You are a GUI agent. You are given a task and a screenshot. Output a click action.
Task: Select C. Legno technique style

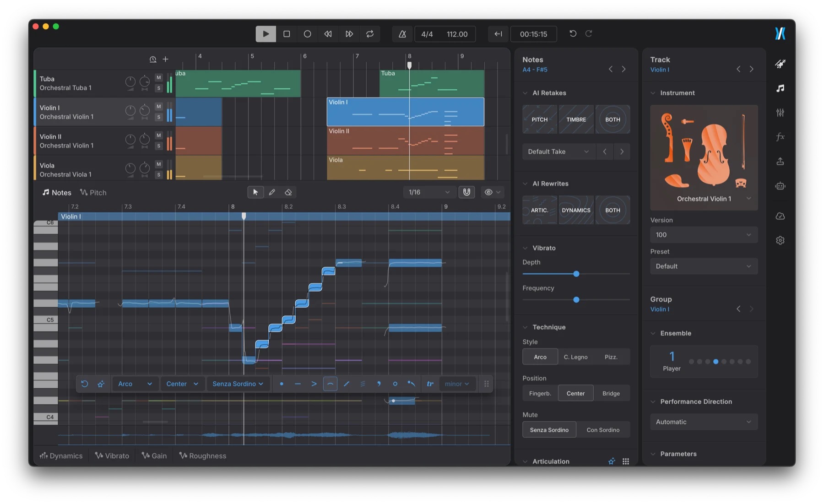(576, 357)
